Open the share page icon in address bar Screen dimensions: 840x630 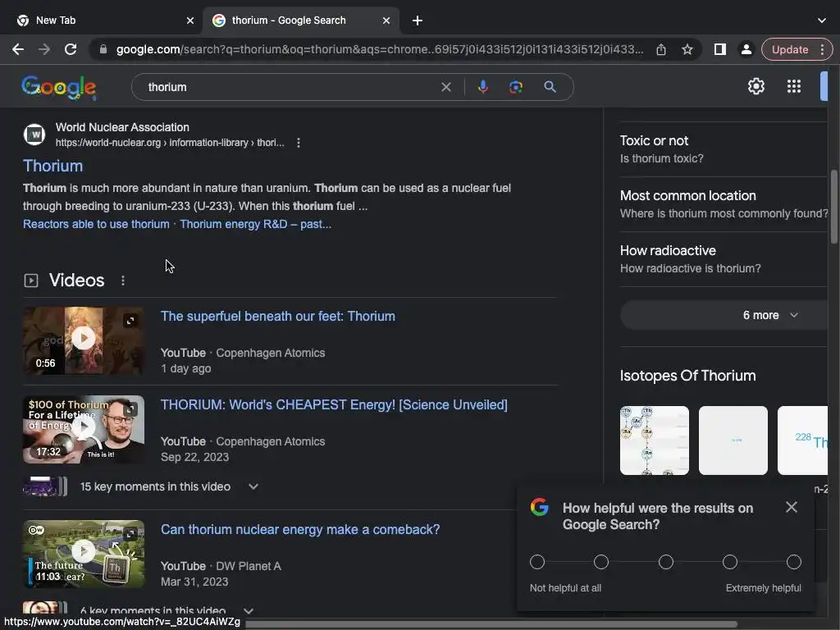[x=661, y=50]
